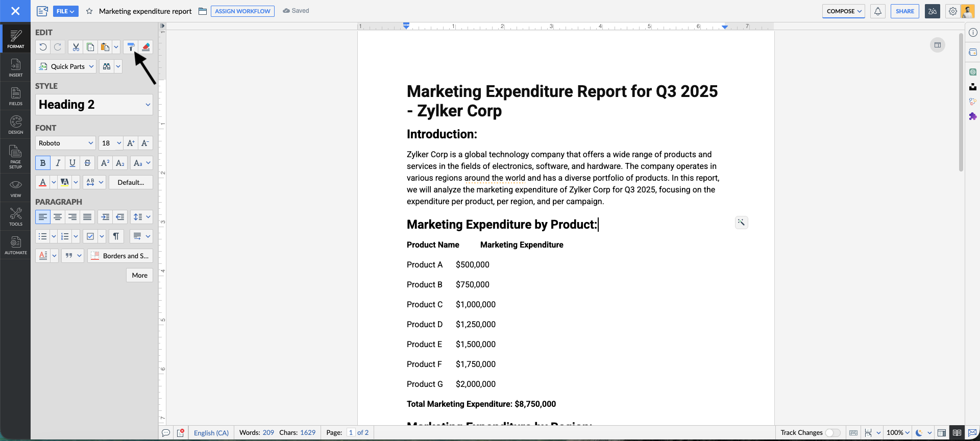This screenshot has width=980, height=441.
Task: Open the font color swatch
Action: click(43, 182)
